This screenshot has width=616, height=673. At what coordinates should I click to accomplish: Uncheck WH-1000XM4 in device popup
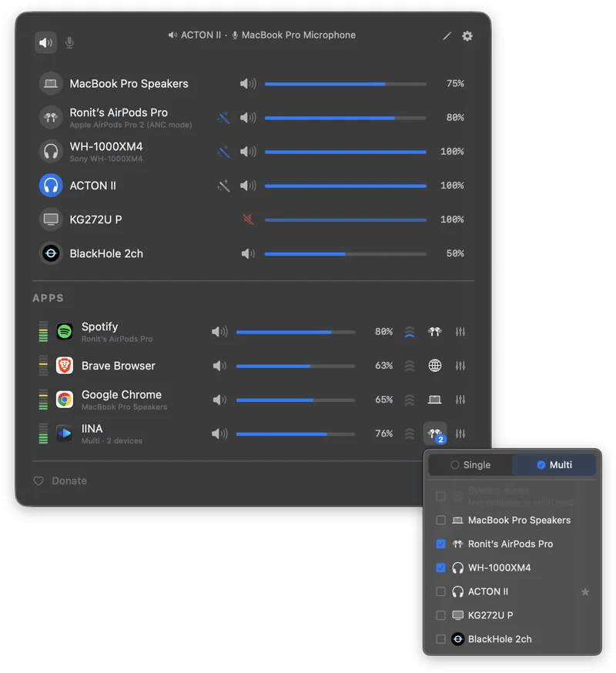point(441,568)
